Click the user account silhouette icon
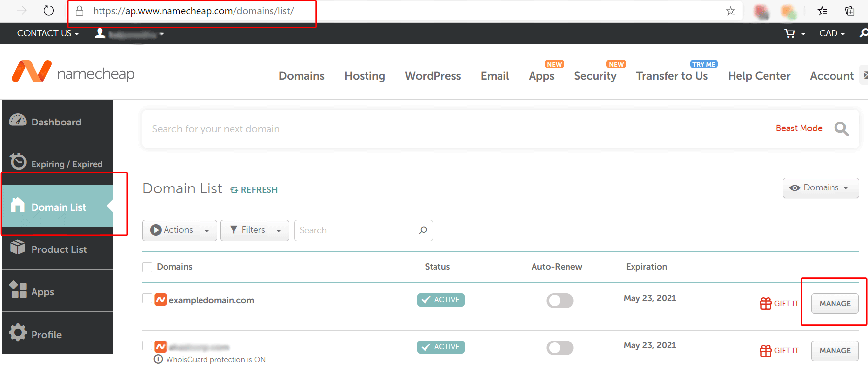868x373 pixels. coord(100,33)
